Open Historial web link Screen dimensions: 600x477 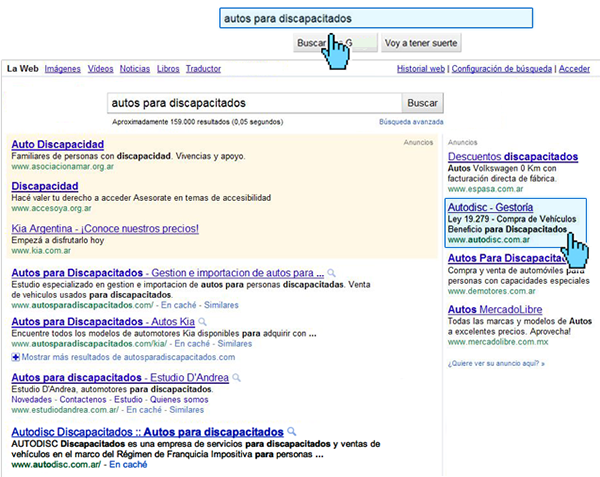coord(421,69)
